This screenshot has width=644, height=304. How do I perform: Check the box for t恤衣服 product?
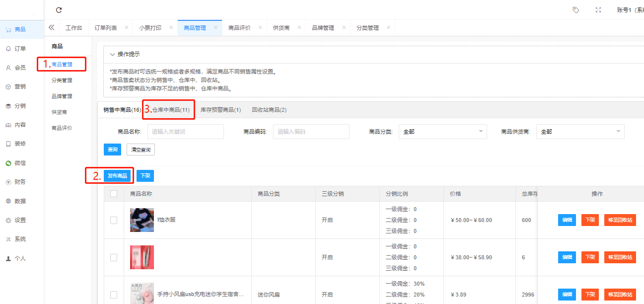pos(114,220)
